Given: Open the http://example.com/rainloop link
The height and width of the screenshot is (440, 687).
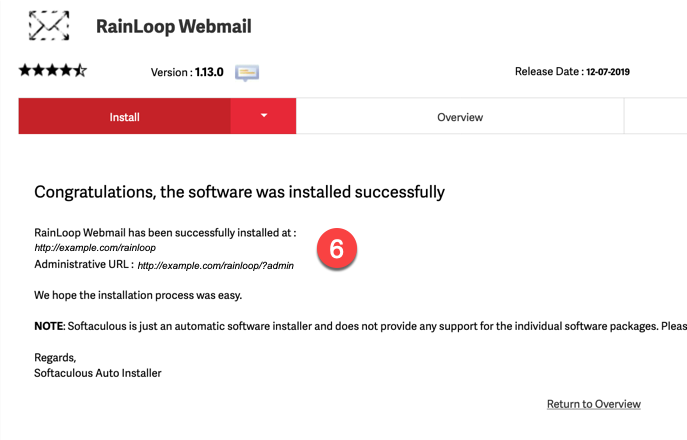Looking at the screenshot, I should (95, 247).
